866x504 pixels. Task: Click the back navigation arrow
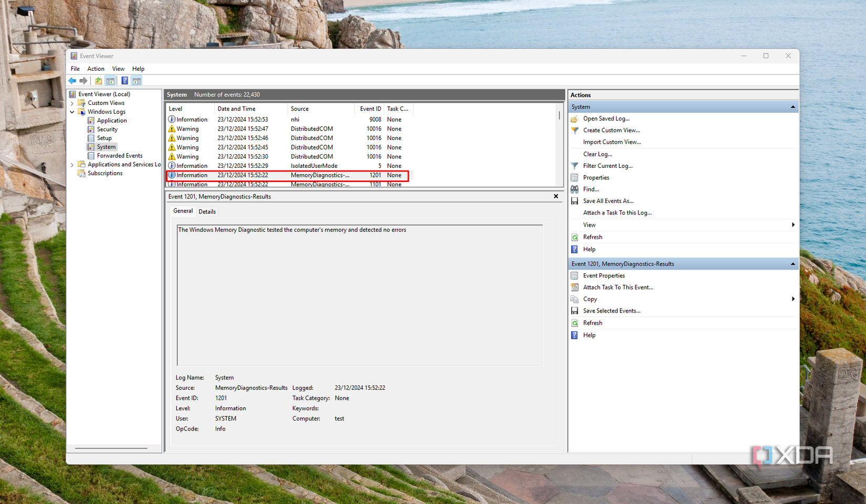point(72,80)
